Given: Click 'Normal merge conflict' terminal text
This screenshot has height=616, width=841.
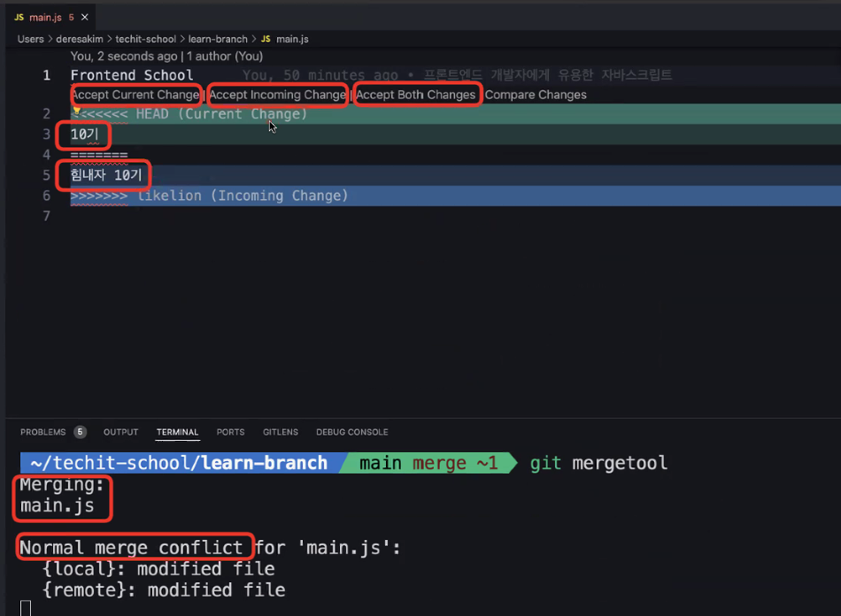Looking at the screenshot, I should coord(131,547).
